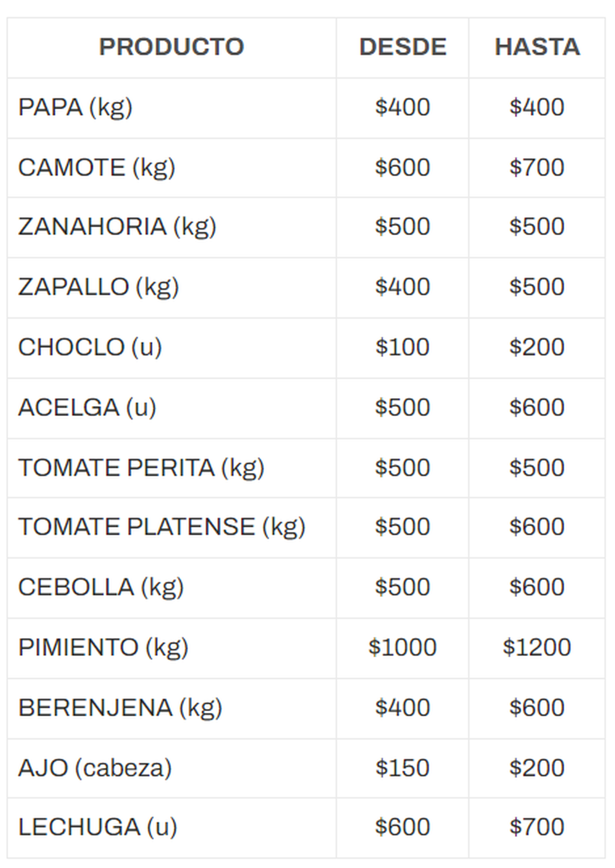Select the PIMIENTO (kg) row label

(x=104, y=648)
